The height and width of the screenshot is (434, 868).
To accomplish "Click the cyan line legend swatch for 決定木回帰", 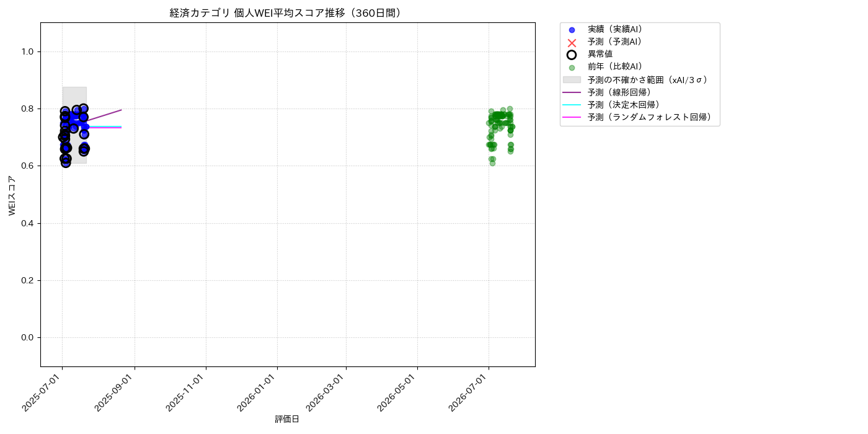I will [572, 105].
